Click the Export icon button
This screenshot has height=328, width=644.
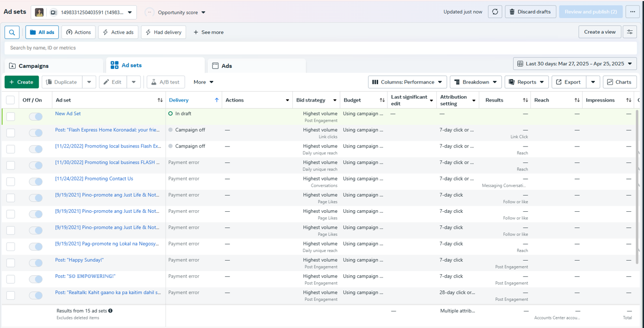[x=569, y=82]
